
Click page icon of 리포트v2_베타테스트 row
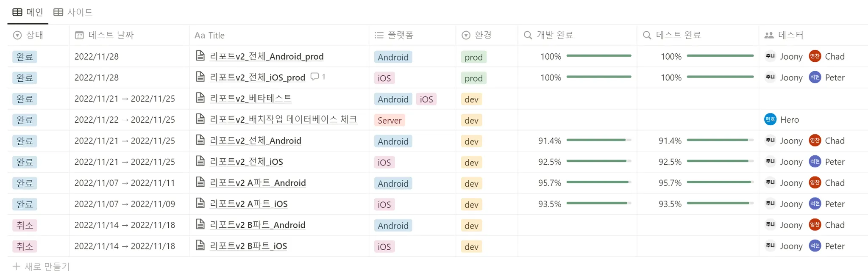(x=200, y=98)
